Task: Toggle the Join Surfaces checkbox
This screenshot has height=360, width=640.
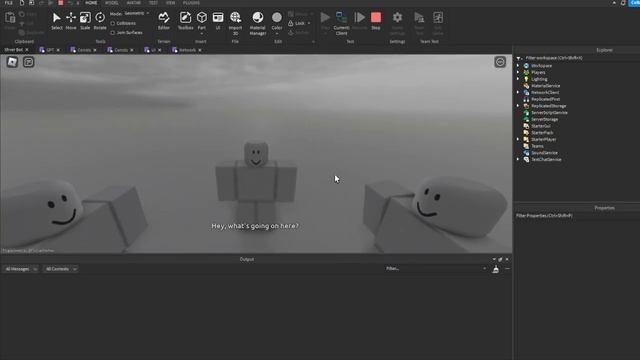Action: [x=113, y=32]
